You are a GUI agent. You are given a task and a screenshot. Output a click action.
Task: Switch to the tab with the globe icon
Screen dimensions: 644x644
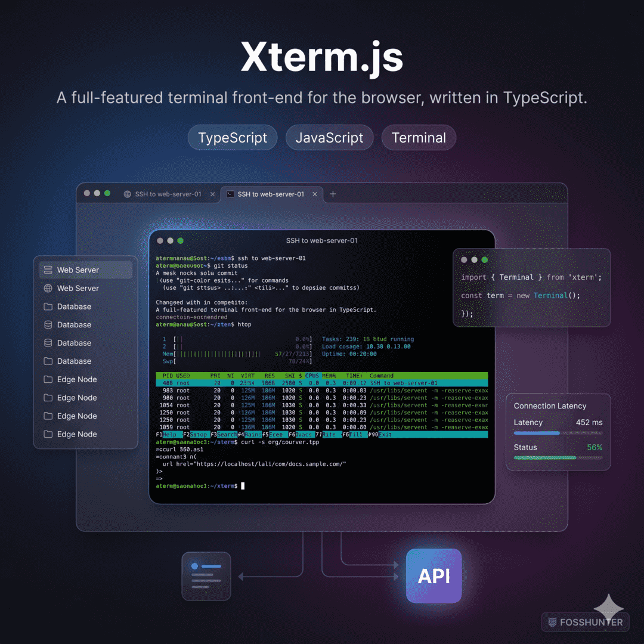(x=168, y=194)
